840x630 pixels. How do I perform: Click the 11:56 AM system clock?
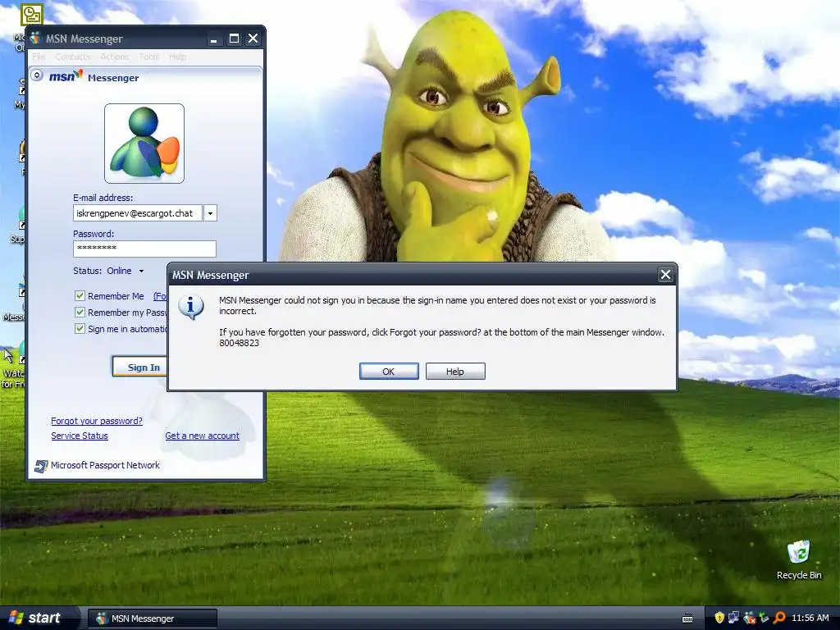[810, 619]
